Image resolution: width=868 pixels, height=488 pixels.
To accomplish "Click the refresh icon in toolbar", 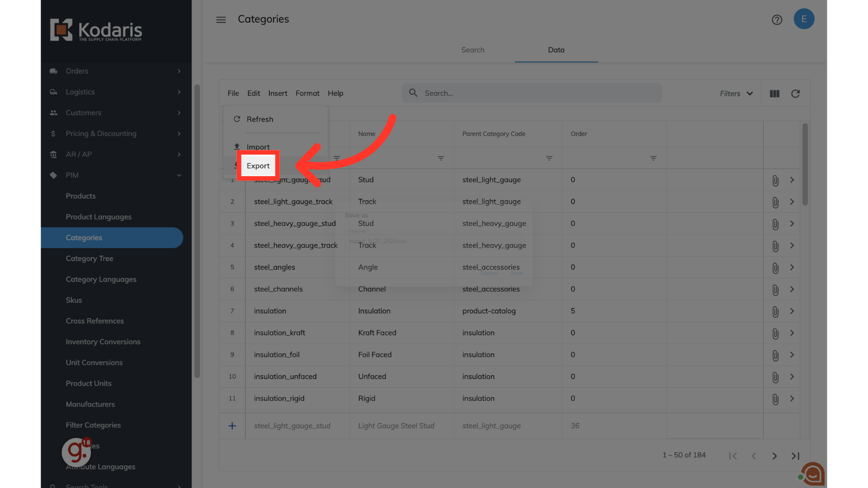I will point(795,94).
